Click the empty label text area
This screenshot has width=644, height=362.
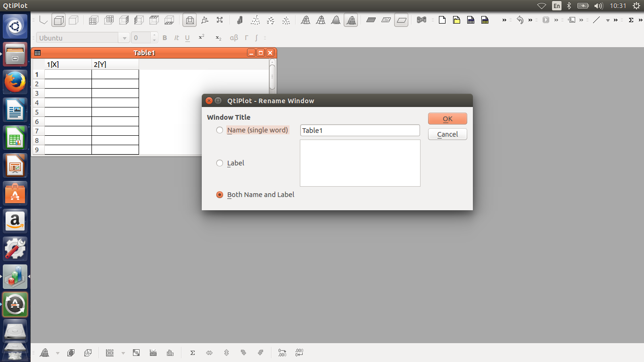coord(360,163)
